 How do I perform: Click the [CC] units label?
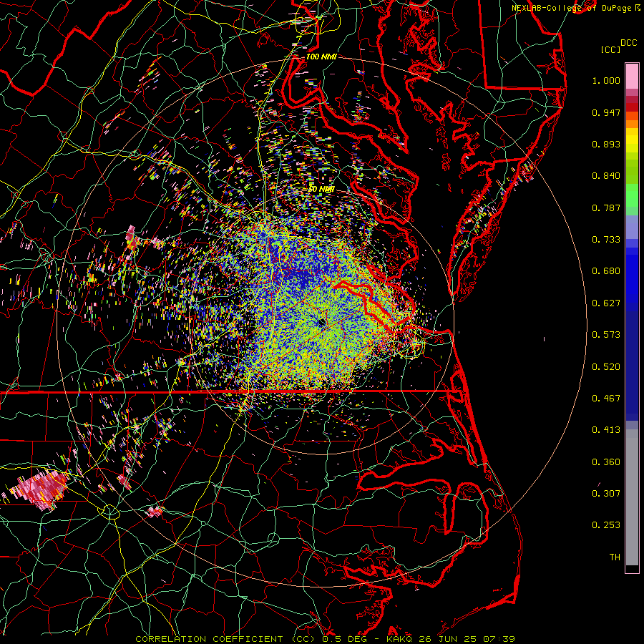pyautogui.click(x=610, y=49)
